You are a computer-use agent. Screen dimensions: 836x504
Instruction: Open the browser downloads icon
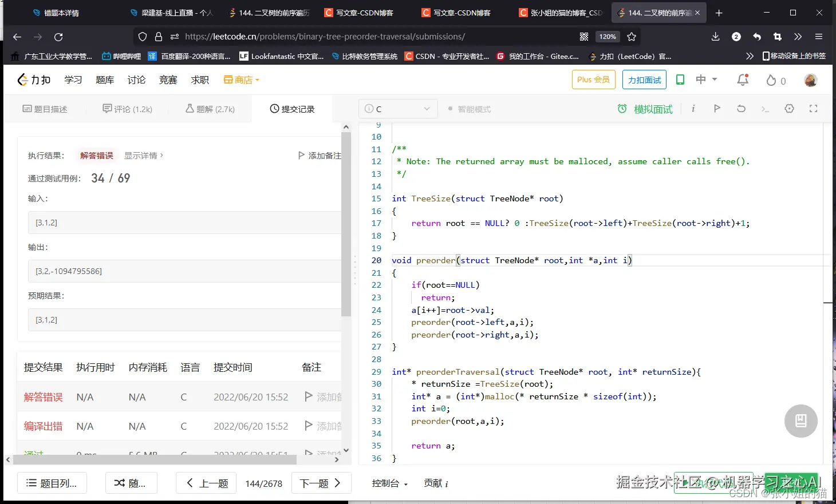[x=715, y=37]
